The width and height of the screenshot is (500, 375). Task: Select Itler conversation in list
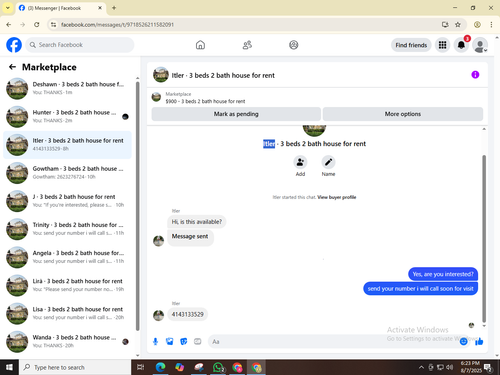[x=68, y=145]
